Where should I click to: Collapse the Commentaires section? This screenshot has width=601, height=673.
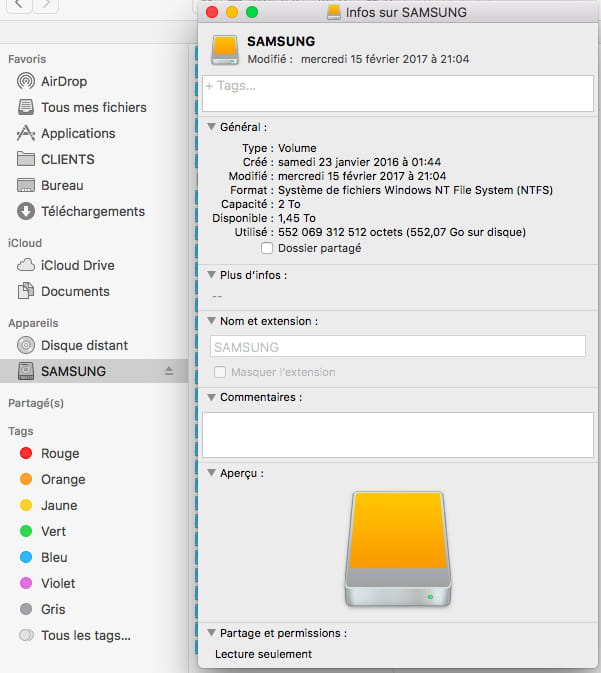[211, 397]
